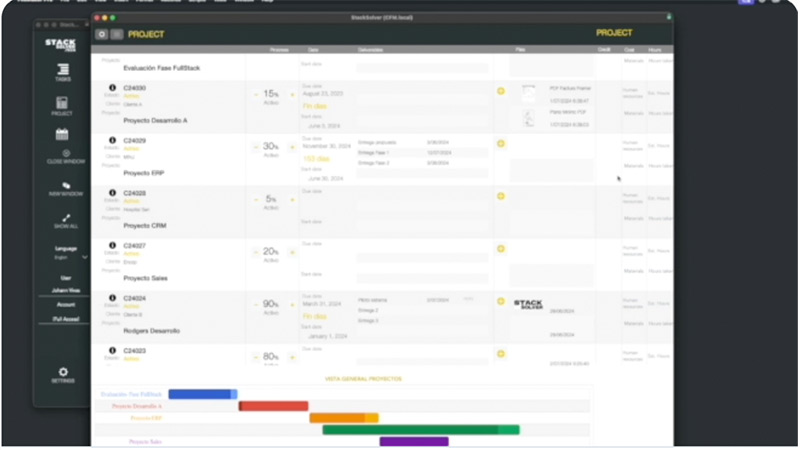
Task: Expand the Language dropdown in sidebar
Action: coord(84,257)
